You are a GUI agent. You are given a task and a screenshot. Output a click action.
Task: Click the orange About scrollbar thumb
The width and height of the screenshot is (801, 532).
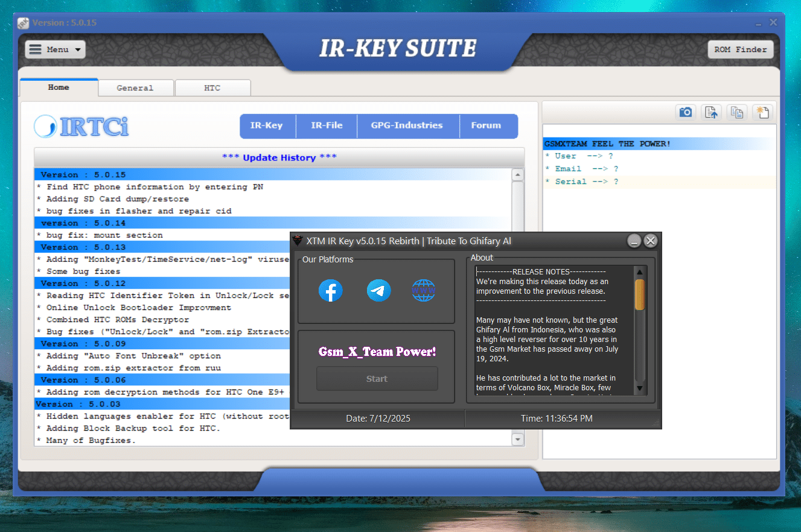pyautogui.click(x=639, y=294)
